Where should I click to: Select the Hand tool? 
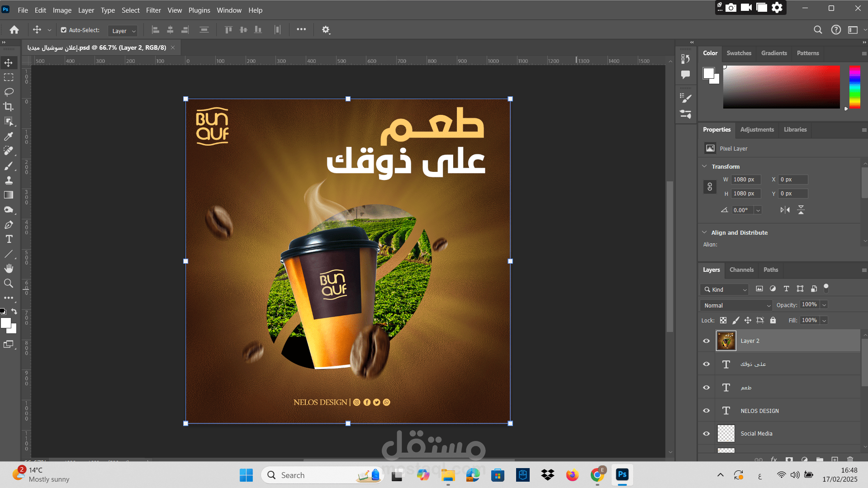point(9,269)
